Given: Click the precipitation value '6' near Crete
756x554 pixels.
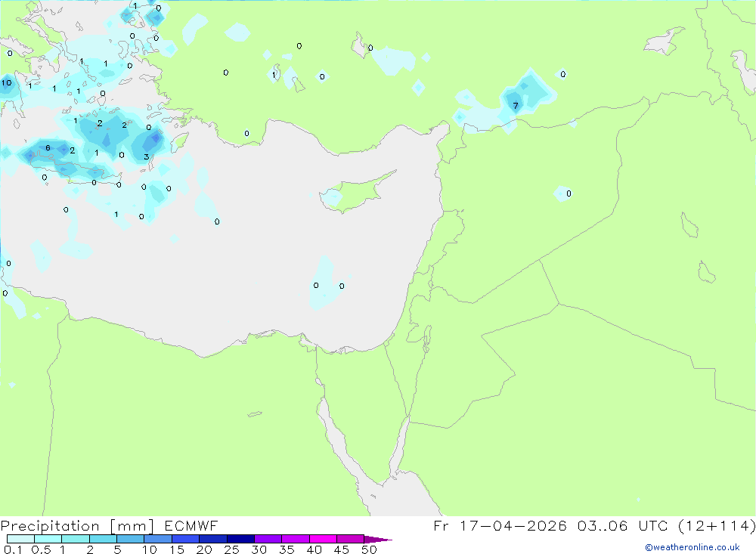Looking at the screenshot, I should pos(48,147).
